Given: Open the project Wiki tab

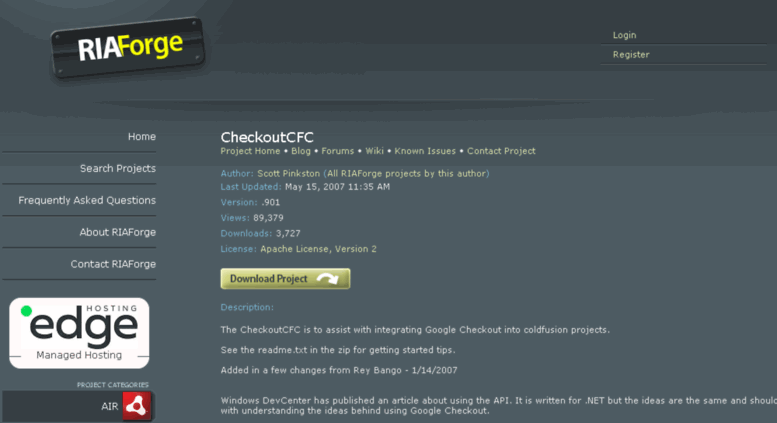Looking at the screenshot, I should click(x=374, y=151).
